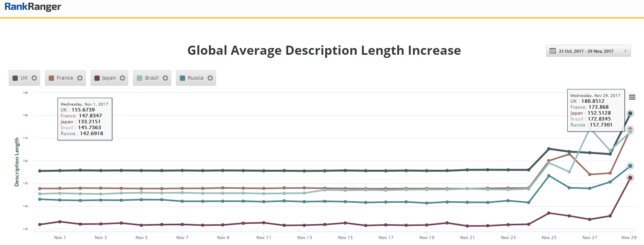This screenshot has width=644, height=245.
Task: Select the Japan data point on Nov 29
Action: tap(630, 178)
